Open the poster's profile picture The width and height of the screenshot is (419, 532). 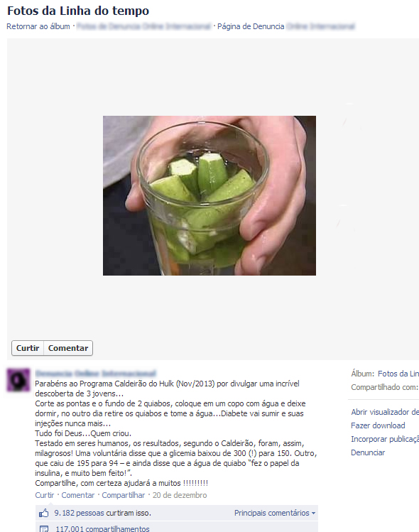18,380
